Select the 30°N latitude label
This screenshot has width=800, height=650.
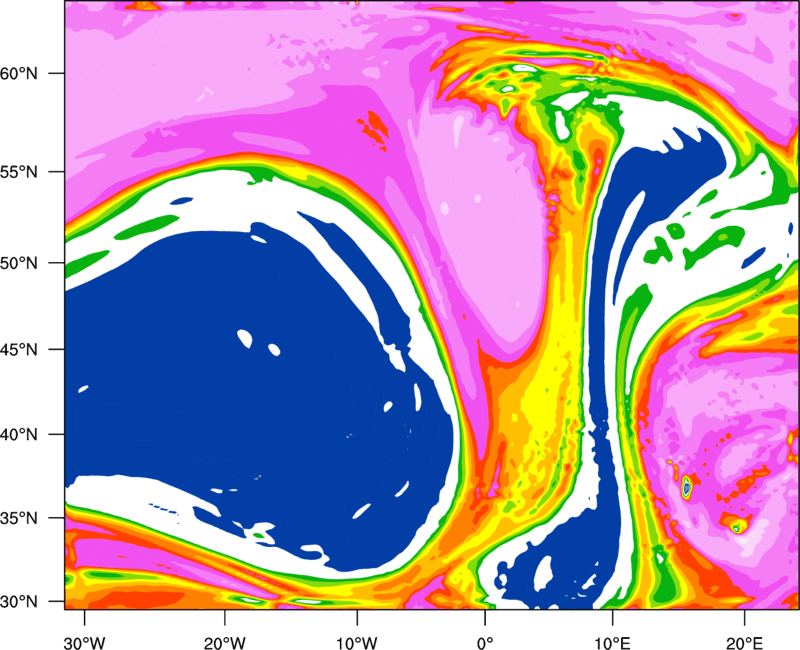(x=19, y=602)
